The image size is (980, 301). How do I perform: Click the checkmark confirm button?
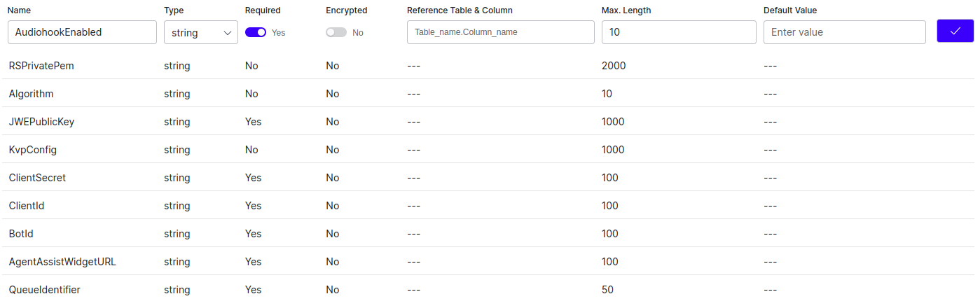pos(955,31)
